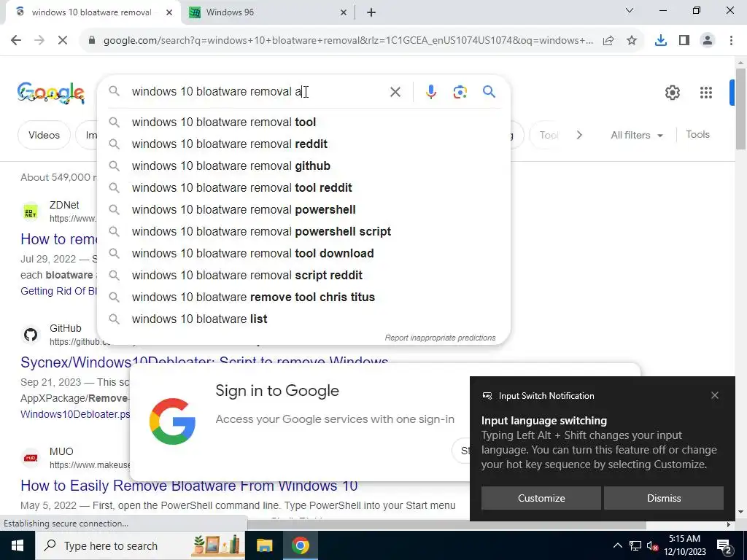Click the address bar URL
The image size is (747, 560).
tap(348, 41)
